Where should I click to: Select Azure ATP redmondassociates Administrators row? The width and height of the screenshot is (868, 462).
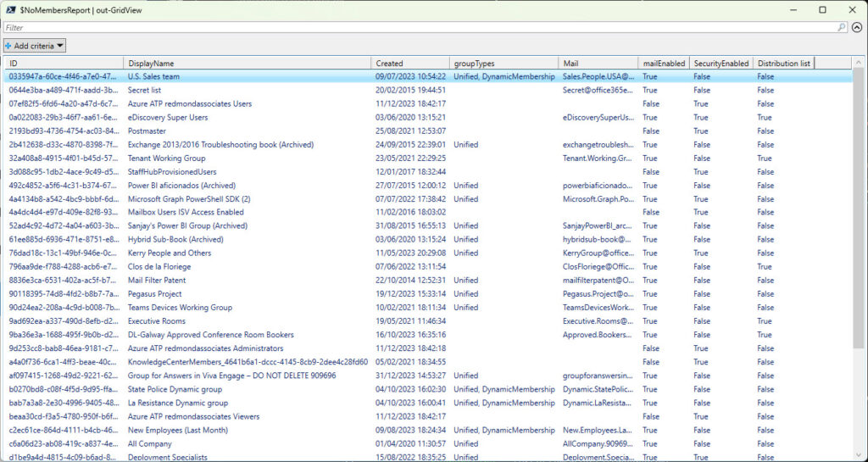[428, 348]
